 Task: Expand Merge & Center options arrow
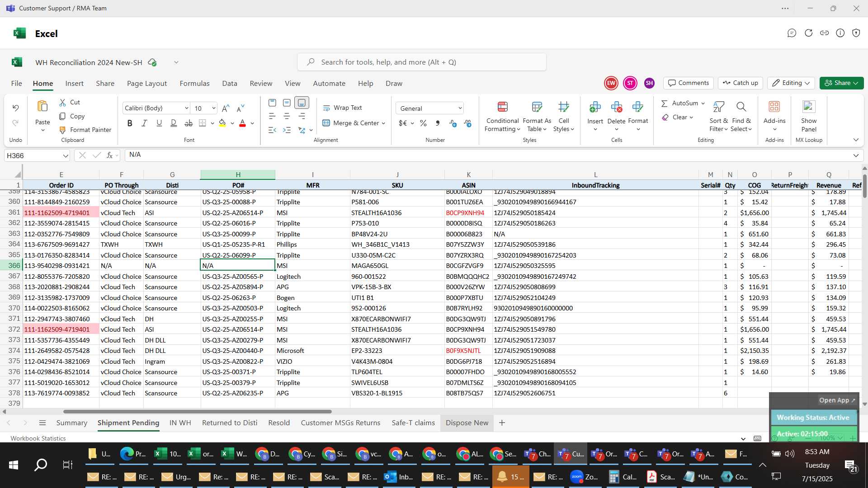[383, 123]
